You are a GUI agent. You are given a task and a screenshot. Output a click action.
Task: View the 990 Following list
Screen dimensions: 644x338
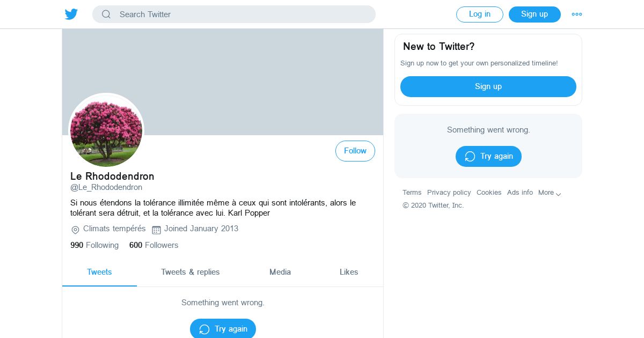click(x=94, y=245)
